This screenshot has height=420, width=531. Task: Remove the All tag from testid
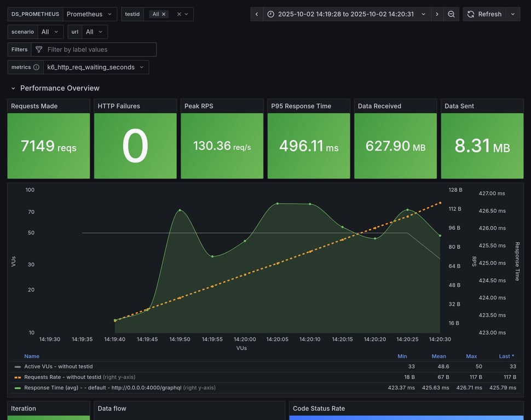[x=164, y=14]
